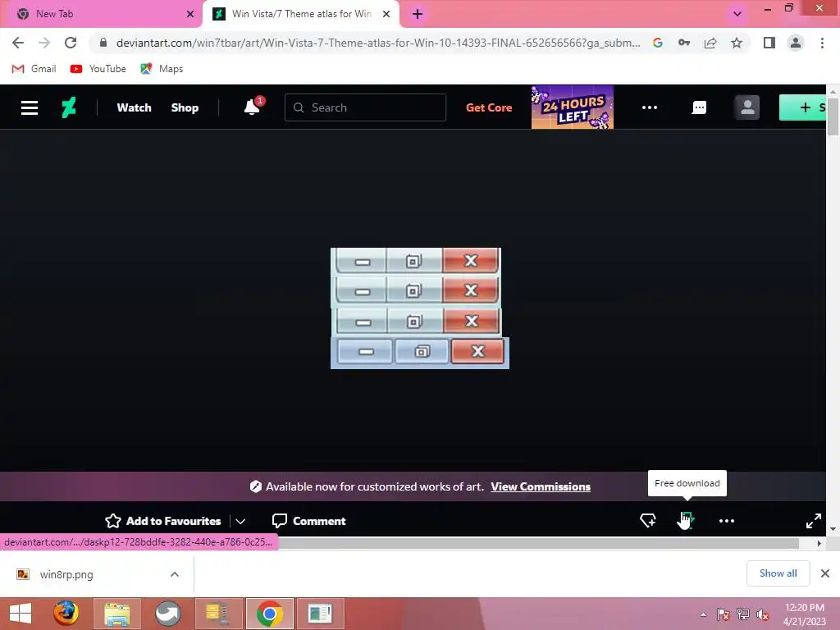Screen dimensions: 840x630
Task: Expand the Add to Favourites dropdown arrow
Action: pos(240,521)
